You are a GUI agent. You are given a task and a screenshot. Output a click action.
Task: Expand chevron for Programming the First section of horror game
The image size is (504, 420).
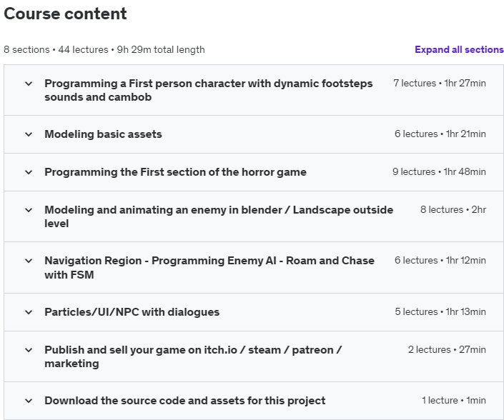(x=29, y=172)
